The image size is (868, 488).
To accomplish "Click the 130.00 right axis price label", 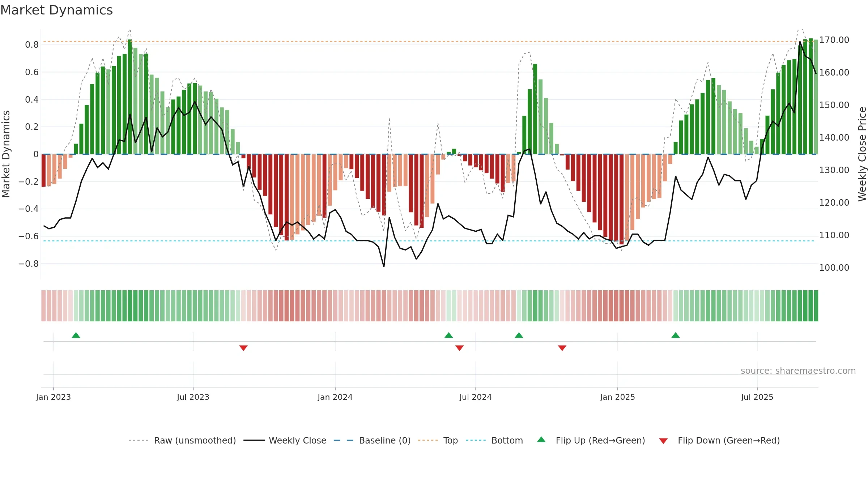I will pyautogui.click(x=834, y=170).
